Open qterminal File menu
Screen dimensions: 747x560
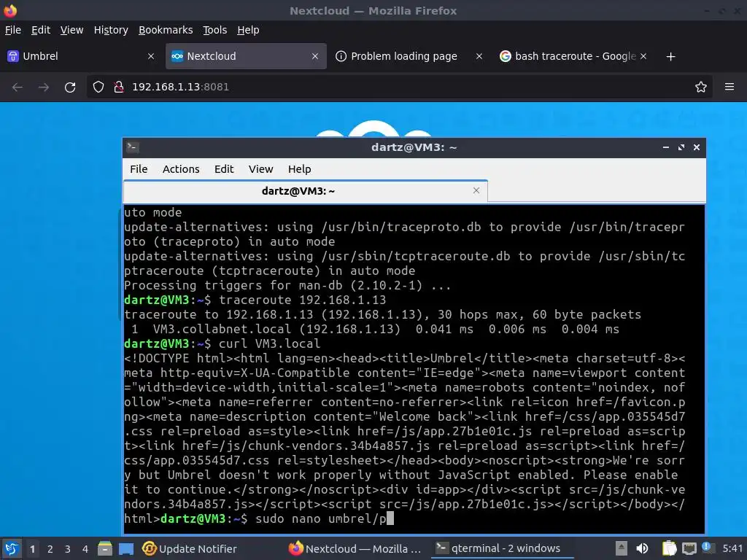point(139,169)
